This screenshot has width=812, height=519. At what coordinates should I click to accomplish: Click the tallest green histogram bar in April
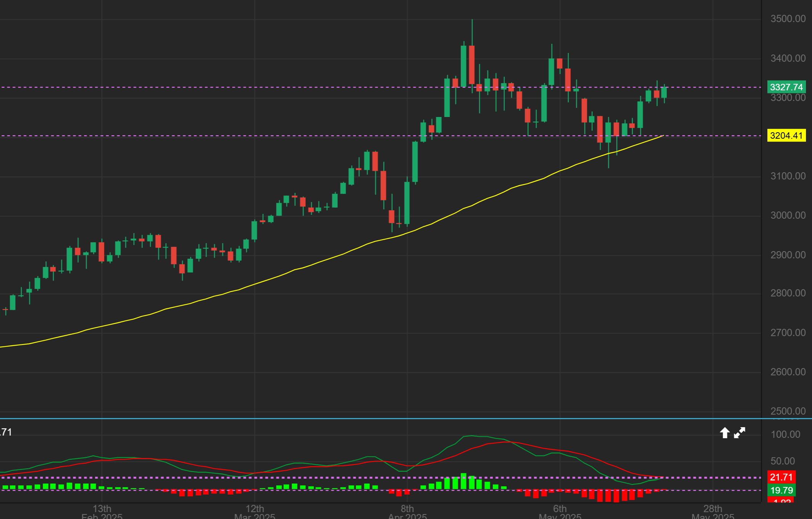(x=464, y=482)
